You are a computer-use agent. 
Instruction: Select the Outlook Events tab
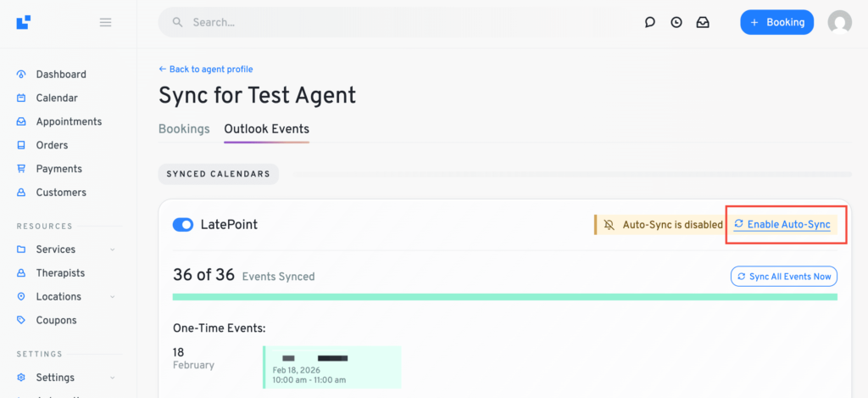point(266,129)
